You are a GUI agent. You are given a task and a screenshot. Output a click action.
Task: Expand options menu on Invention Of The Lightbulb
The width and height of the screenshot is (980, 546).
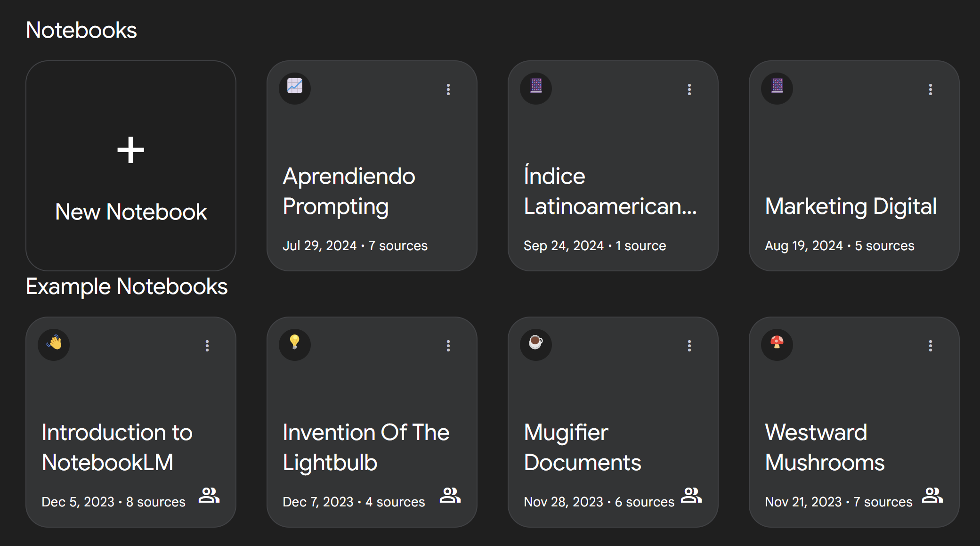[448, 346]
